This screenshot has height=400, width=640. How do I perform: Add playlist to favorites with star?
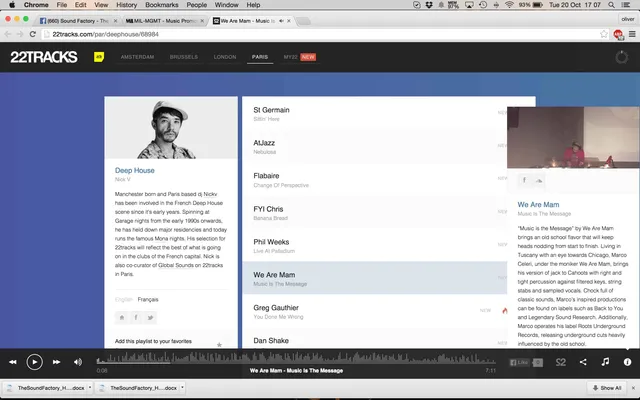(x=219, y=345)
